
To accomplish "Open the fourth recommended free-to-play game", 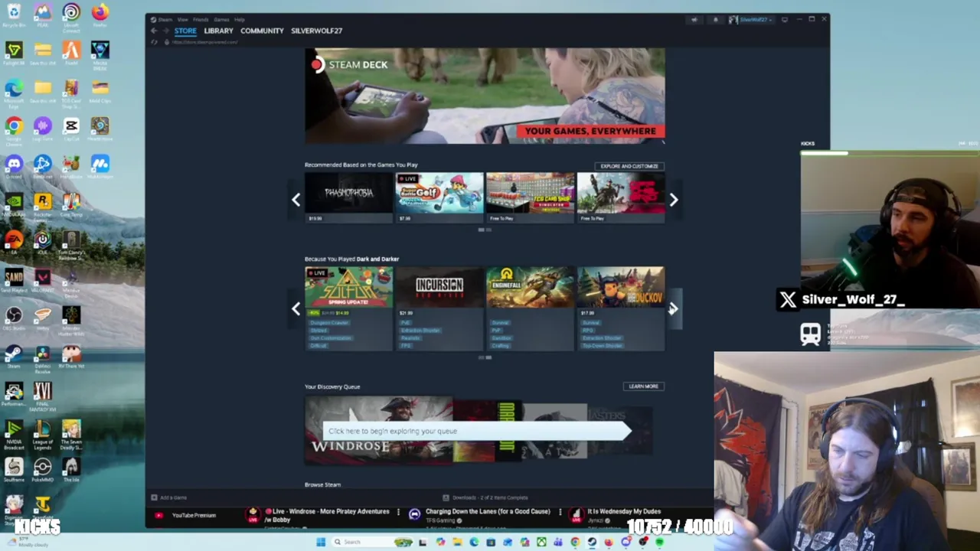I will pos(621,197).
